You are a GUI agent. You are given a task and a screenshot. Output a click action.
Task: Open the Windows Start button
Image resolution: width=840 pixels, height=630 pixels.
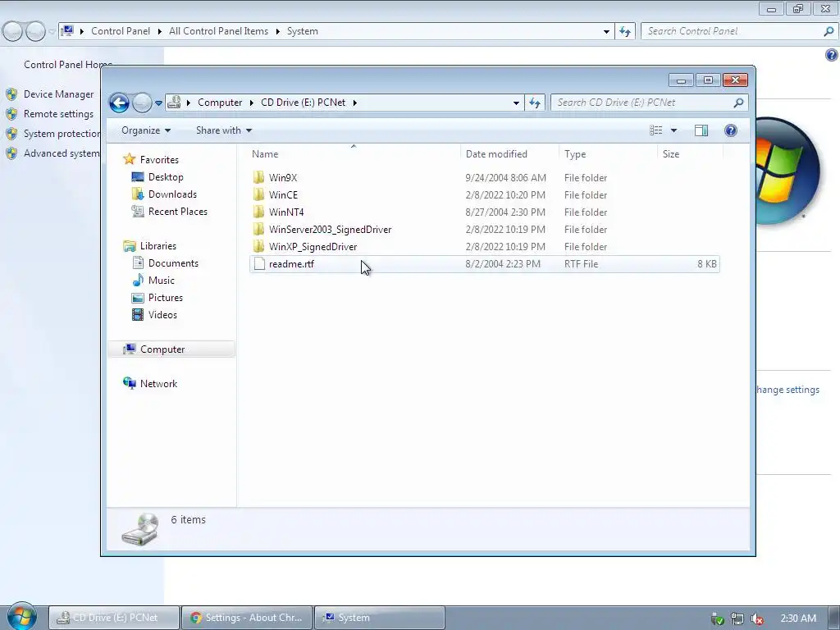[21, 616]
